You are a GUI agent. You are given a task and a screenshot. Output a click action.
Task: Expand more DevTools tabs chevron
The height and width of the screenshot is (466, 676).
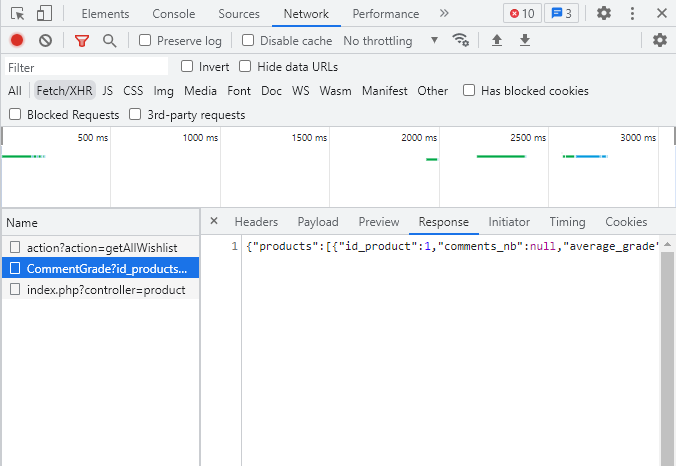[444, 14]
